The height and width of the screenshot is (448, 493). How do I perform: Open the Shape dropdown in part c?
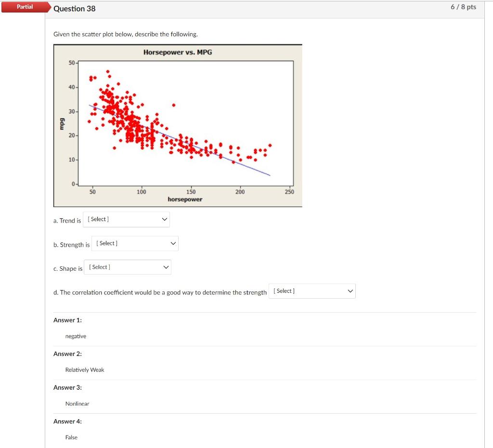pyautogui.click(x=128, y=267)
